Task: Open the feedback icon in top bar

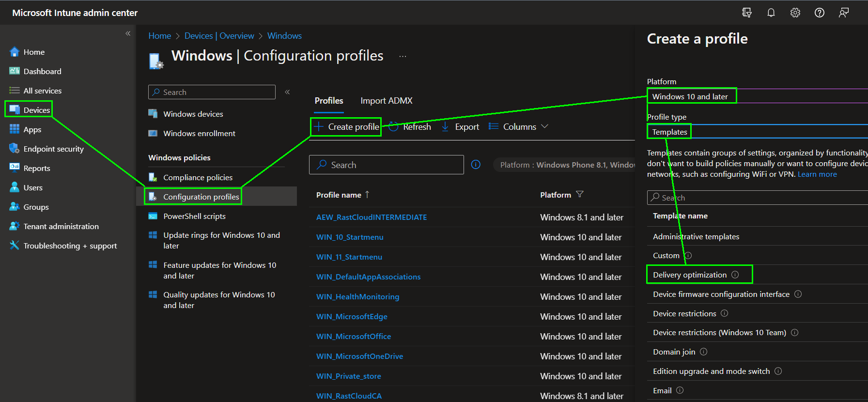Action: coord(843,13)
